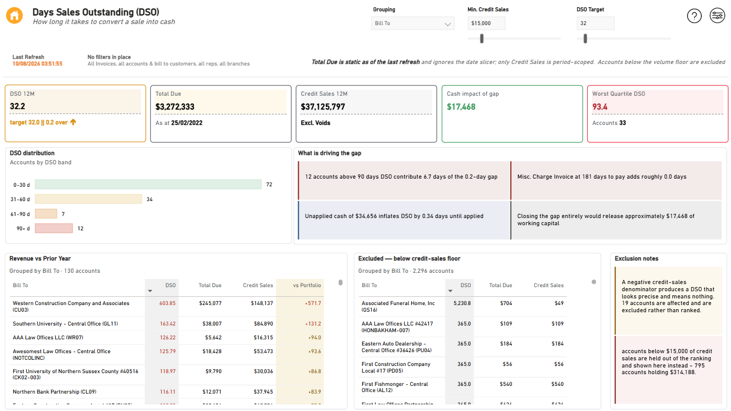
Task: Open the Worst Quartile DSO card
Action: click(657, 114)
